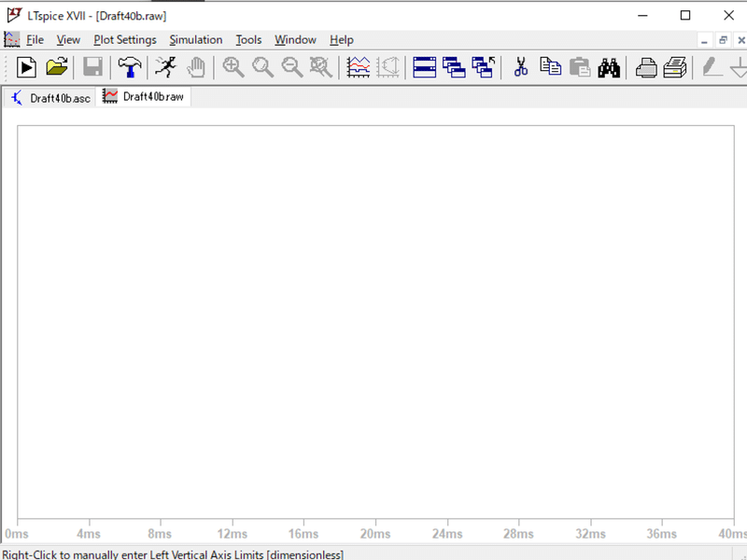Click the Halt hand icon
This screenshot has height=560, width=747.
tap(196, 67)
